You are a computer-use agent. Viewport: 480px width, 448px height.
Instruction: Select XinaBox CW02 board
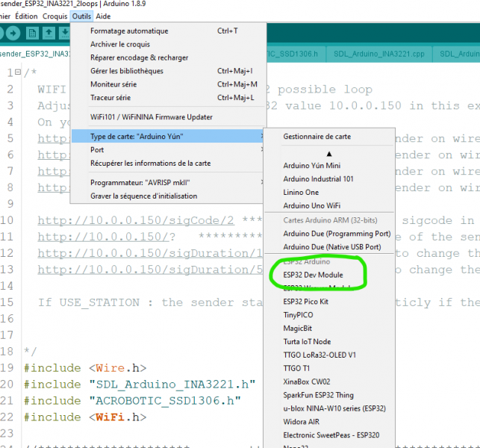tap(329, 382)
